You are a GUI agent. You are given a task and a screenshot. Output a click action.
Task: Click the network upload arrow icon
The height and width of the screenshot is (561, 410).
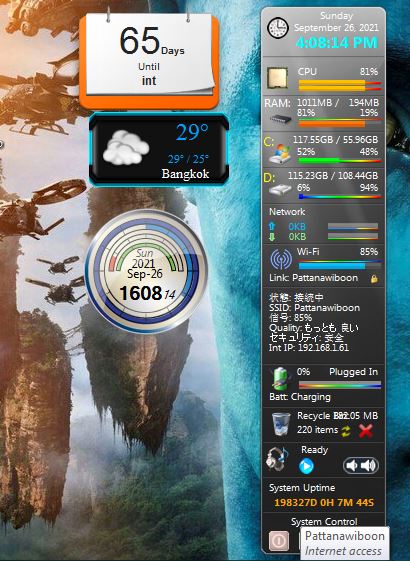click(272, 226)
